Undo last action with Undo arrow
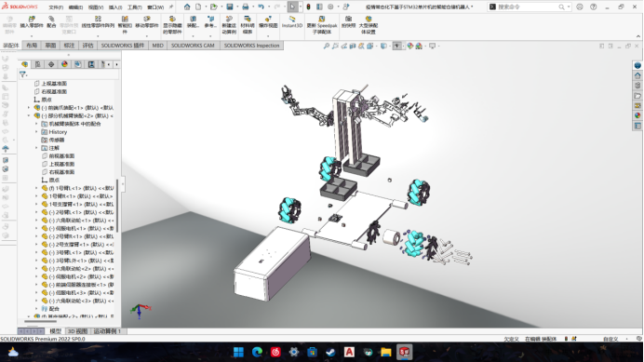This screenshot has width=644, height=362. (x=261, y=7)
